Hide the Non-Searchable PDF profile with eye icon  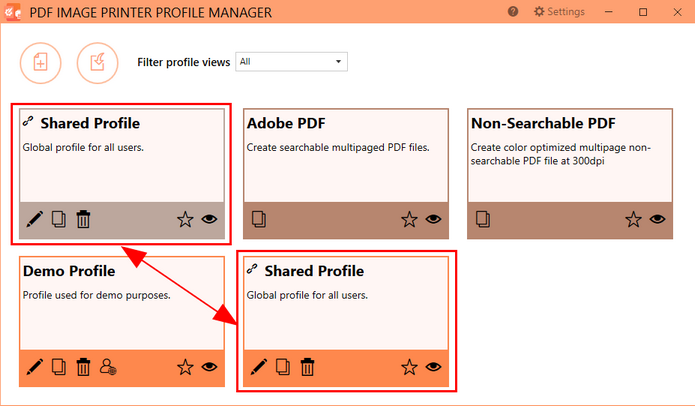[x=657, y=219]
